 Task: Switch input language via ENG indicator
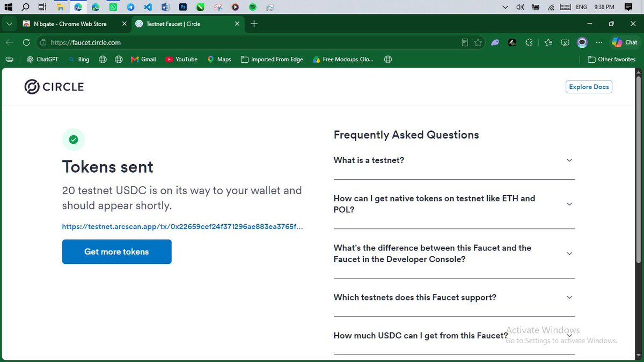tap(582, 7)
